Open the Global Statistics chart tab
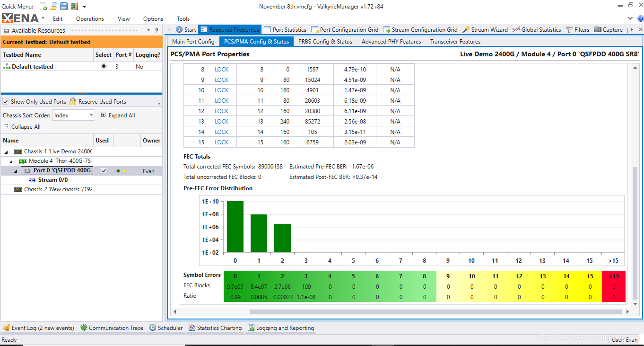The width and height of the screenshot is (644, 346). [537, 29]
